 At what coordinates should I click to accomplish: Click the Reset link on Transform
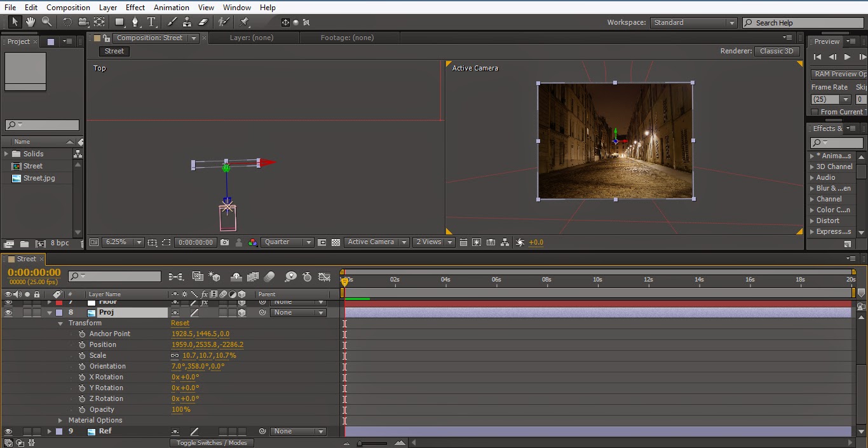tap(180, 323)
